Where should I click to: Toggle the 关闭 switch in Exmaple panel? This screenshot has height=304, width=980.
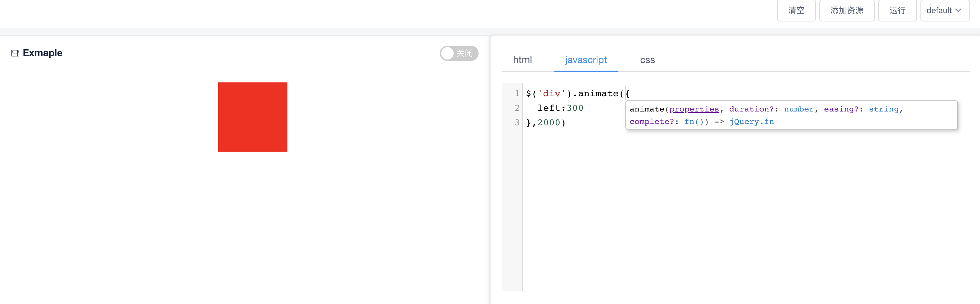pyautogui.click(x=459, y=53)
